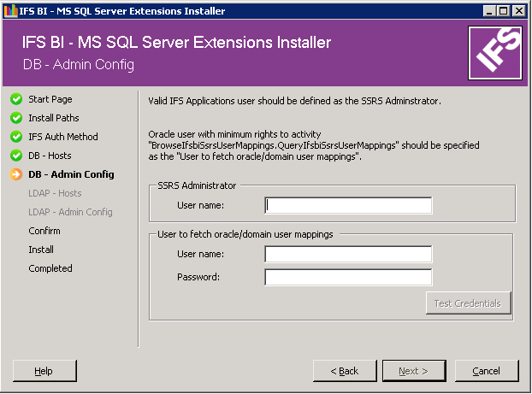Click green checkmark beside IFS Auth Method

15,137
